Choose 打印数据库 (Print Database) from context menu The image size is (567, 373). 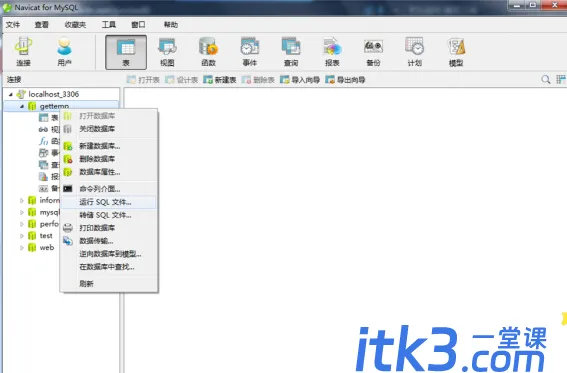109,228
